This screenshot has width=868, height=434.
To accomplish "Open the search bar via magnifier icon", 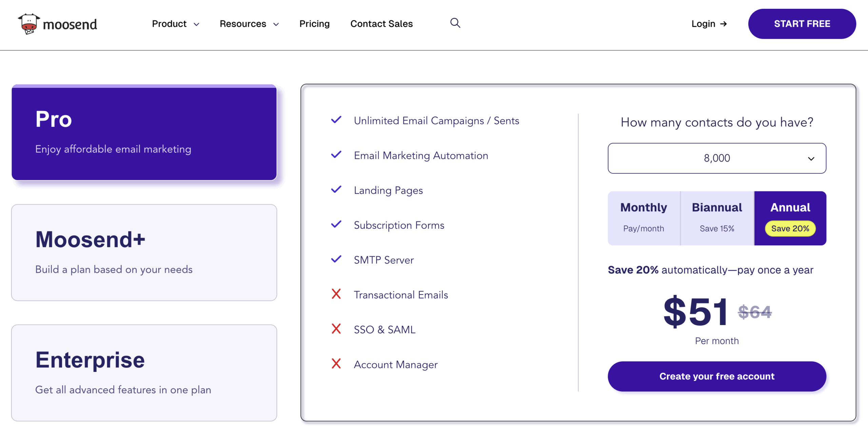I will pos(455,23).
